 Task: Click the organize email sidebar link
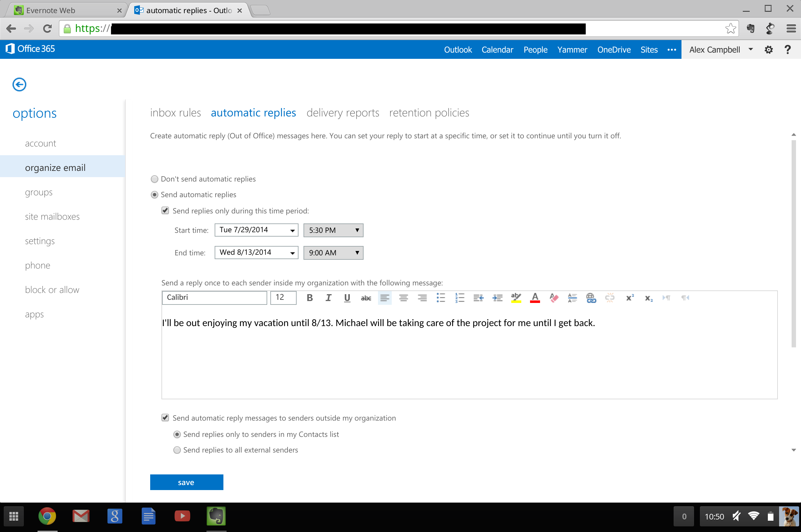(54, 167)
